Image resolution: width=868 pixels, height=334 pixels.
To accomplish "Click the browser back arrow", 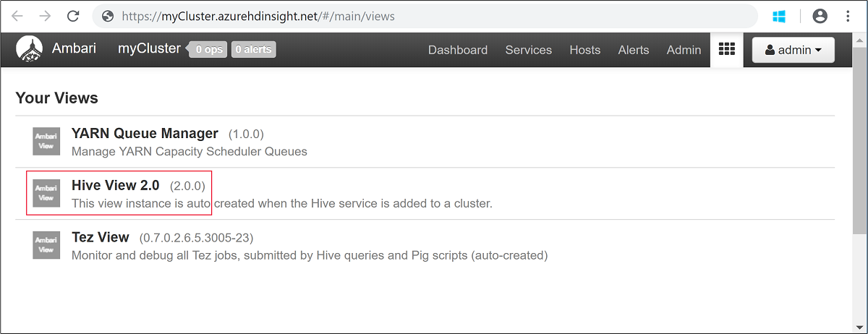I will (17, 16).
